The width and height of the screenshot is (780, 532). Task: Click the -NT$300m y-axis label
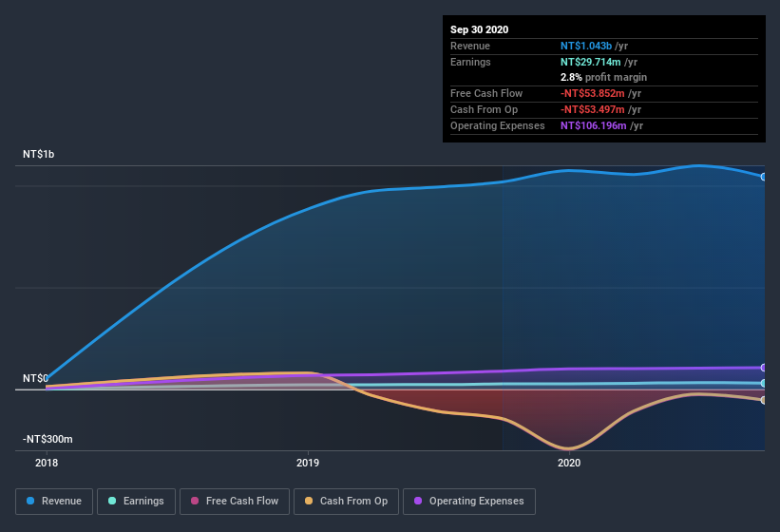tap(48, 439)
